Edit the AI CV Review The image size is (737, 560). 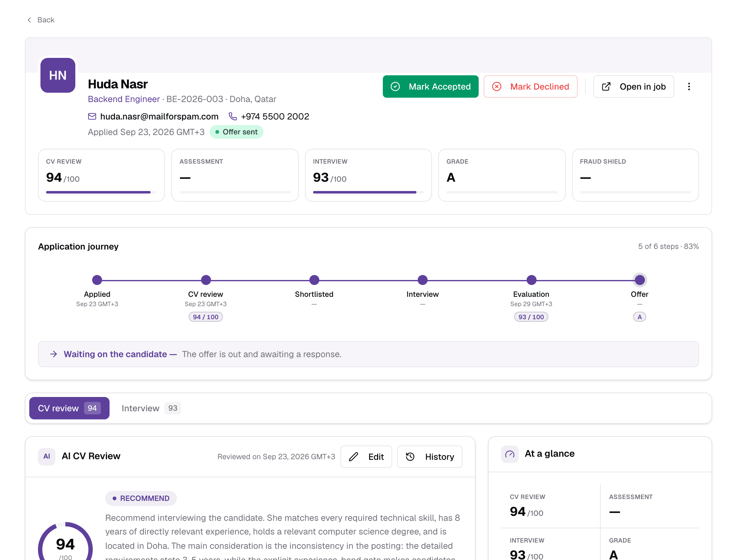tap(366, 457)
